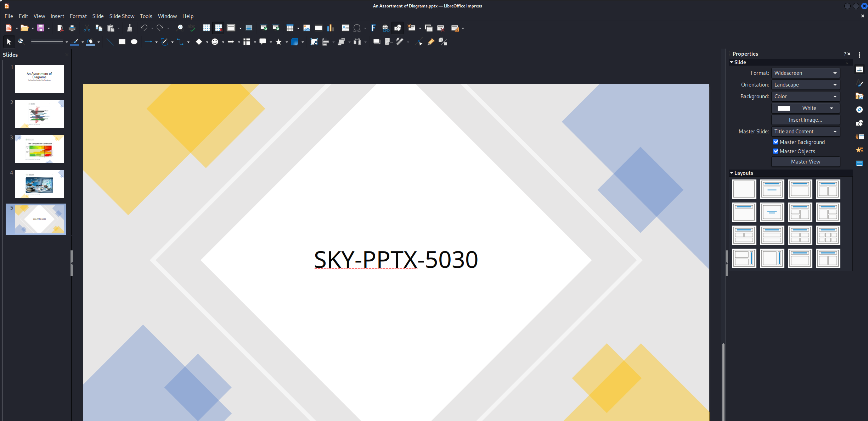This screenshot has height=421, width=868.
Task: Select the Insert Line tool
Action: (110, 42)
